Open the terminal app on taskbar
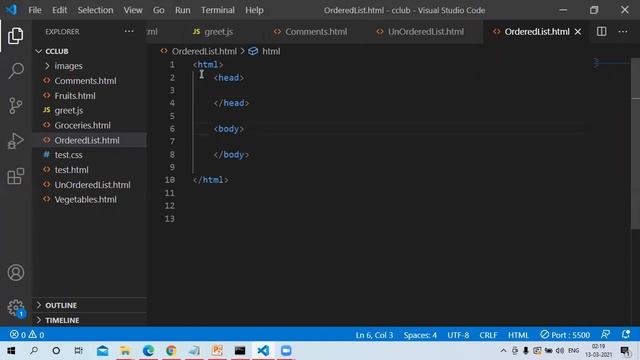 click(240, 351)
